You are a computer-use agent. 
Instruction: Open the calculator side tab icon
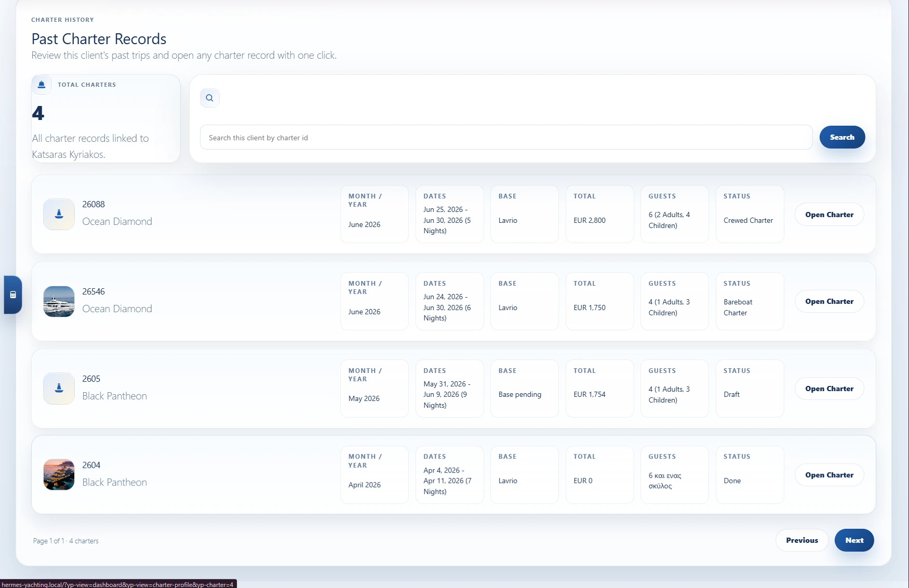tap(13, 295)
